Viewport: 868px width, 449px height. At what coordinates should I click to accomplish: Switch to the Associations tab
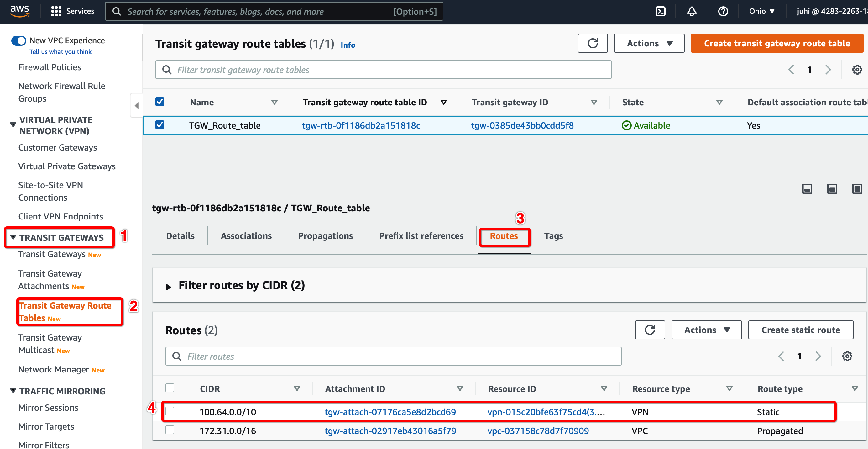pos(246,236)
